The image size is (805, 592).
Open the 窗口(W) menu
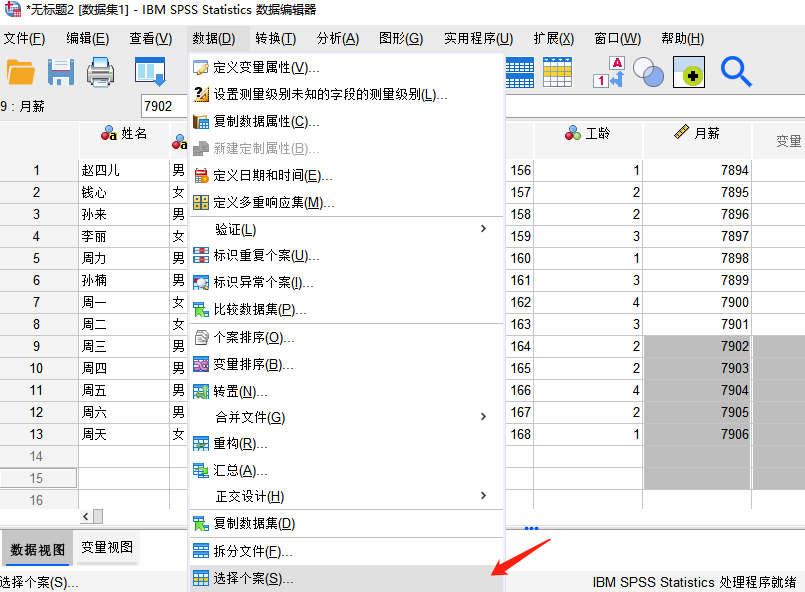[x=618, y=39]
